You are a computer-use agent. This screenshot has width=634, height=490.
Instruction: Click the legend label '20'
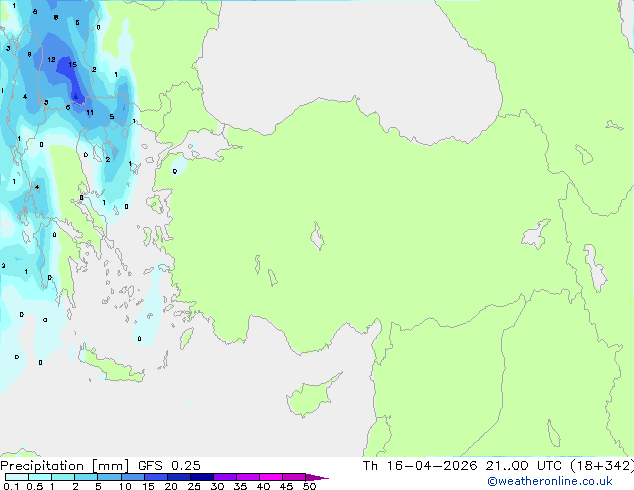point(171,486)
